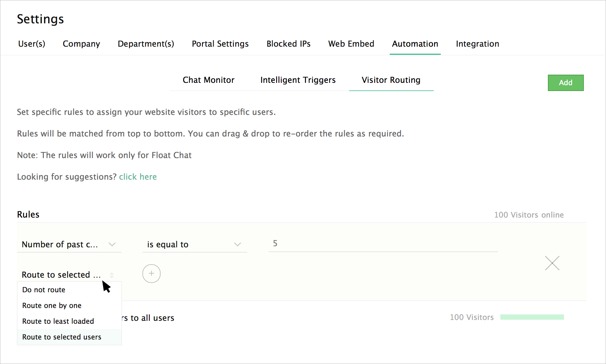Expand the 'Number of past c...' dropdown
Screen dimensions: 606x364
pyautogui.click(x=69, y=244)
